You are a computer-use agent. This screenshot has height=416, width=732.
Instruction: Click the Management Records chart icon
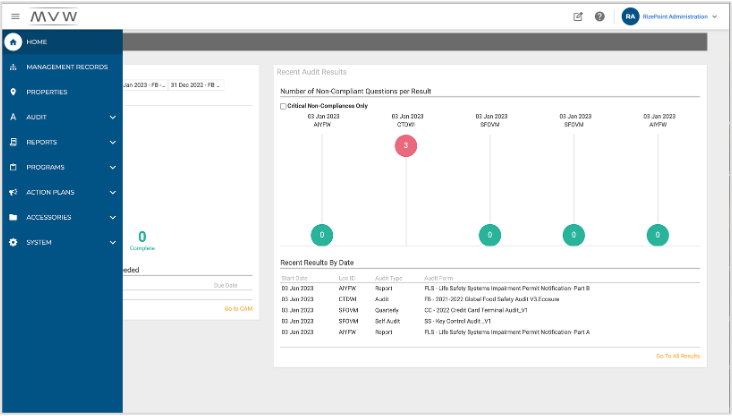point(13,67)
